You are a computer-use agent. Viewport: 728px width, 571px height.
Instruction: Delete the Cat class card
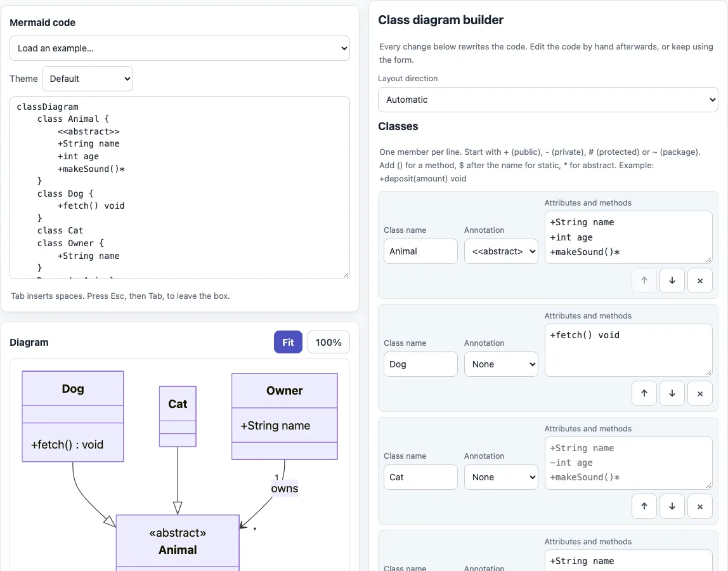click(699, 506)
